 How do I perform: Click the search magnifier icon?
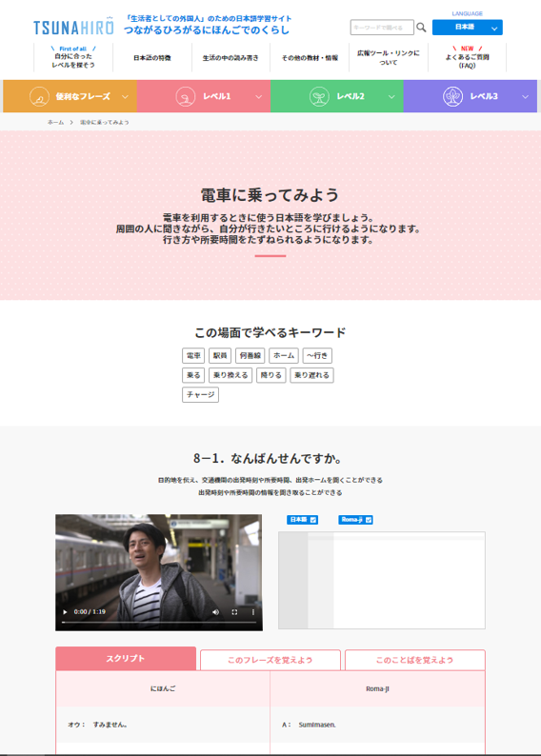pyautogui.click(x=421, y=28)
